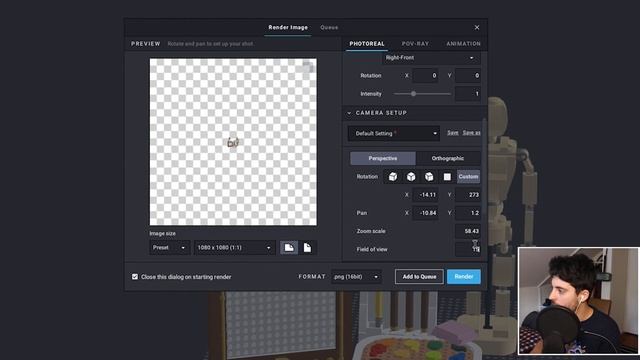The height and width of the screenshot is (360, 640).
Task: Edit Pan Y field showing 1.2
Action: (468, 213)
